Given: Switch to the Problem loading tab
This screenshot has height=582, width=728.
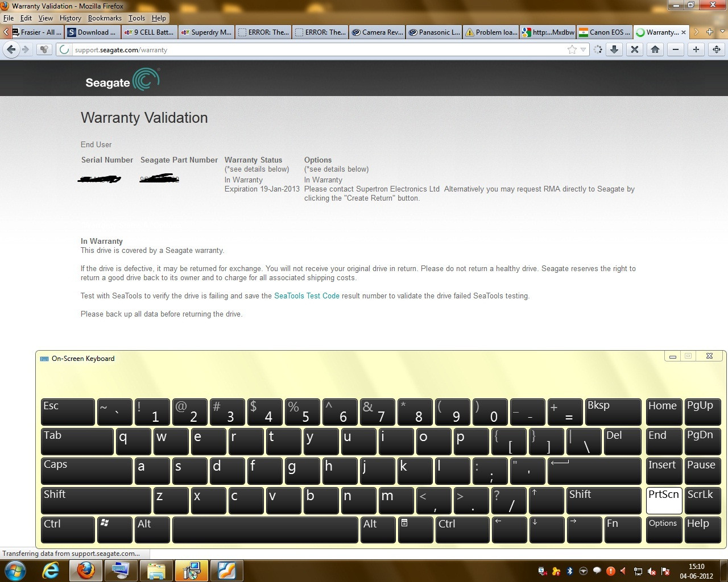Looking at the screenshot, I should coord(490,32).
